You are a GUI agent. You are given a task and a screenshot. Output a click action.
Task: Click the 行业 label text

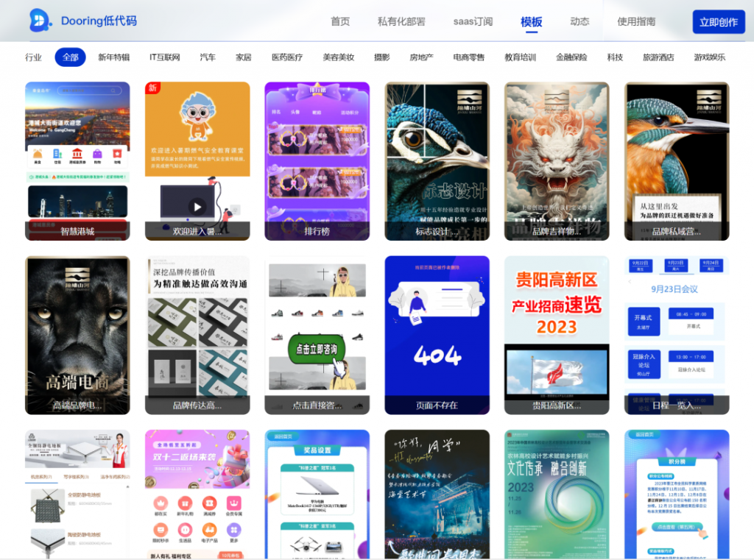(x=34, y=57)
